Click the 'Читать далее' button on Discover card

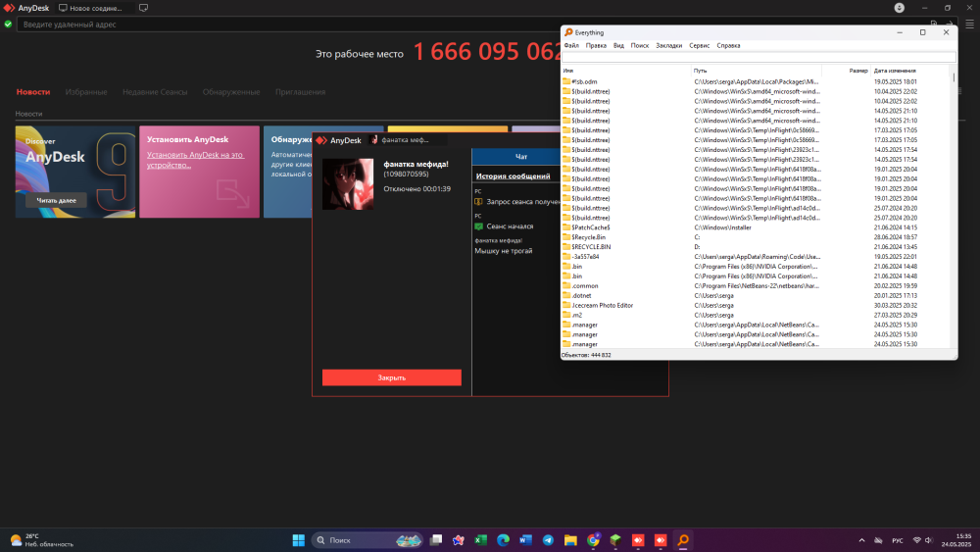pyautogui.click(x=56, y=201)
